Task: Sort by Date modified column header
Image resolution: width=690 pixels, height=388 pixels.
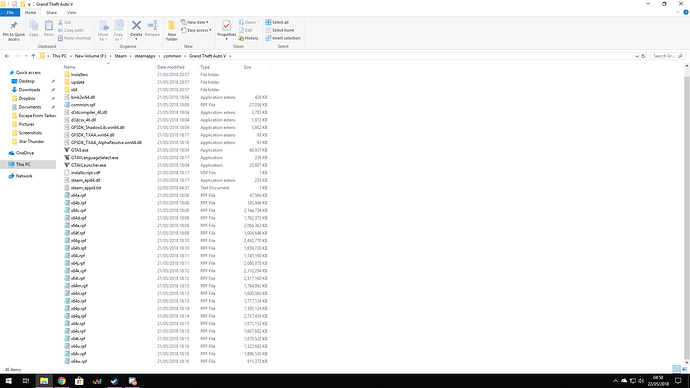Action: tap(171, 67)
